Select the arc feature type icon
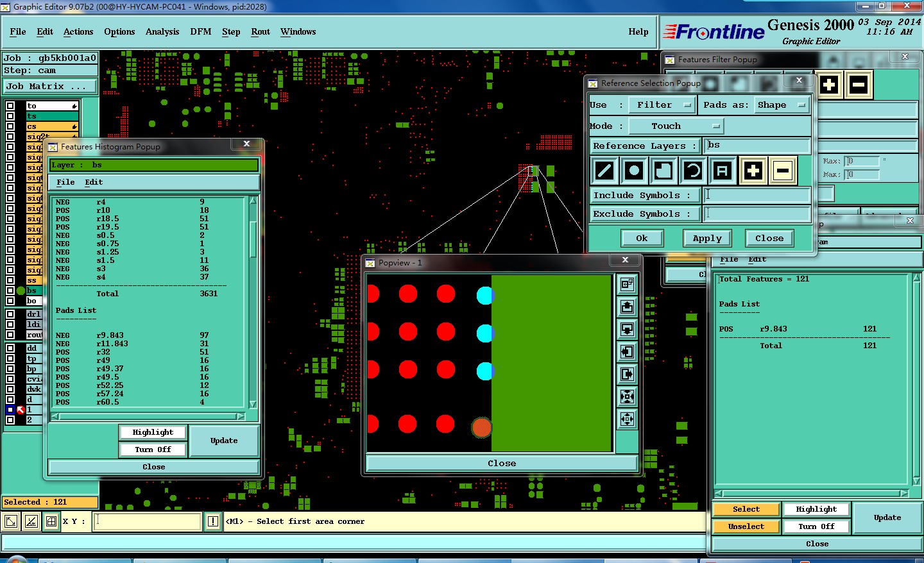 693,171
